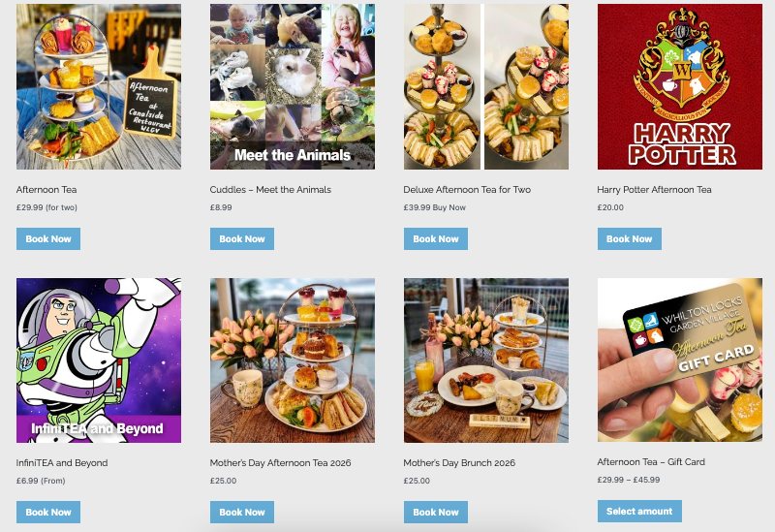Screen dimensions: 775x532
Task: Open the Mother's Day Brunch 2026 photo
Action: pos(486,360)
